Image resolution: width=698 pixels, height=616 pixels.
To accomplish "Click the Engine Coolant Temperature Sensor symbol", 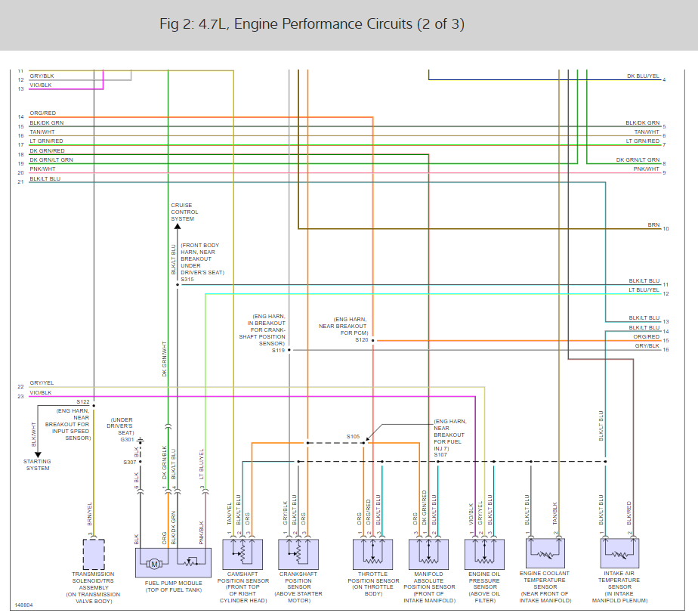I will pyautogui.click(x=545, y=553).
